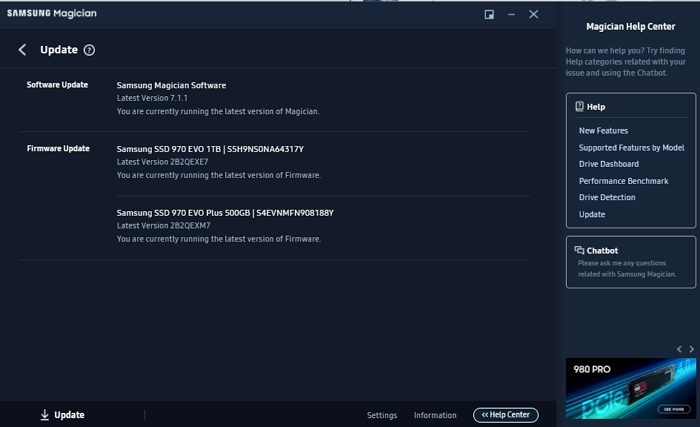Click See More on 980 PRO banner

tap(674, 409)
